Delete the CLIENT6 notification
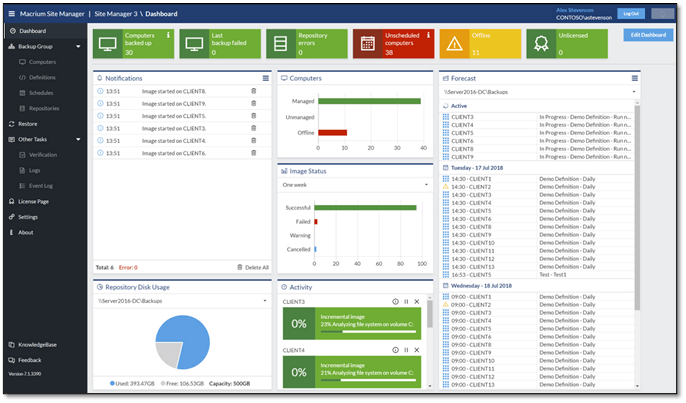The image size is (686, 403). (x=254, y=153)
